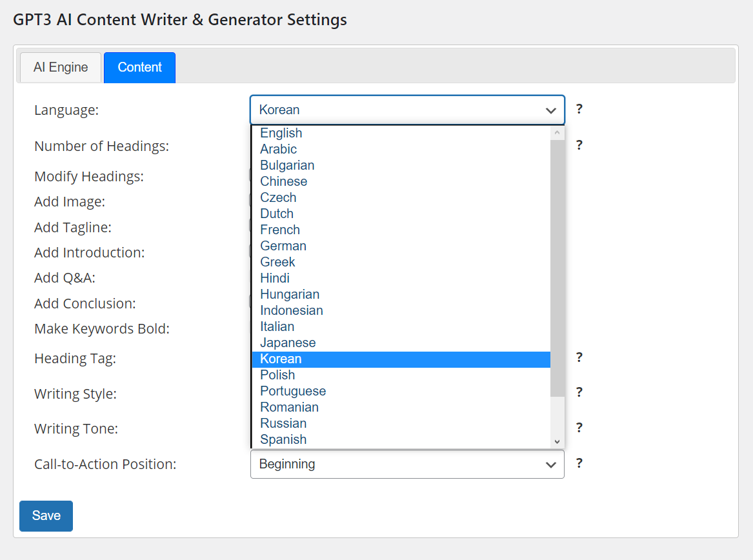Save the content settings
This screenshot has width=753, height=560.
tap(46, 516)
